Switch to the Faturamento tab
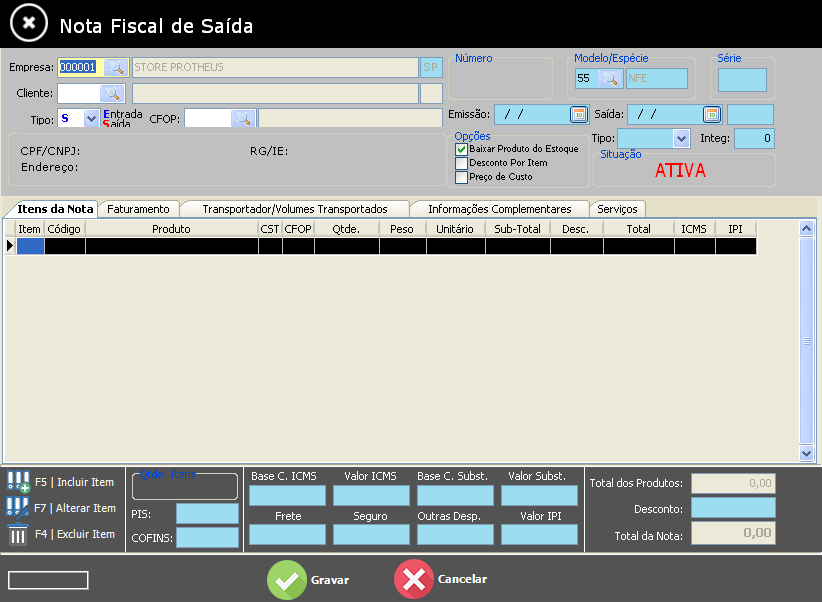The image size is (822, 602). click(x=138, y=209)
